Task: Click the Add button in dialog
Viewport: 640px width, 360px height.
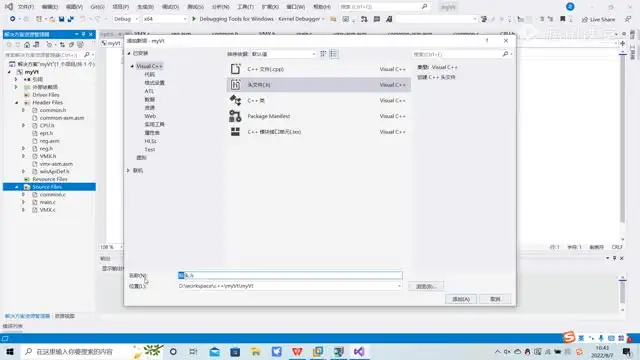Action: coord(461,299)
